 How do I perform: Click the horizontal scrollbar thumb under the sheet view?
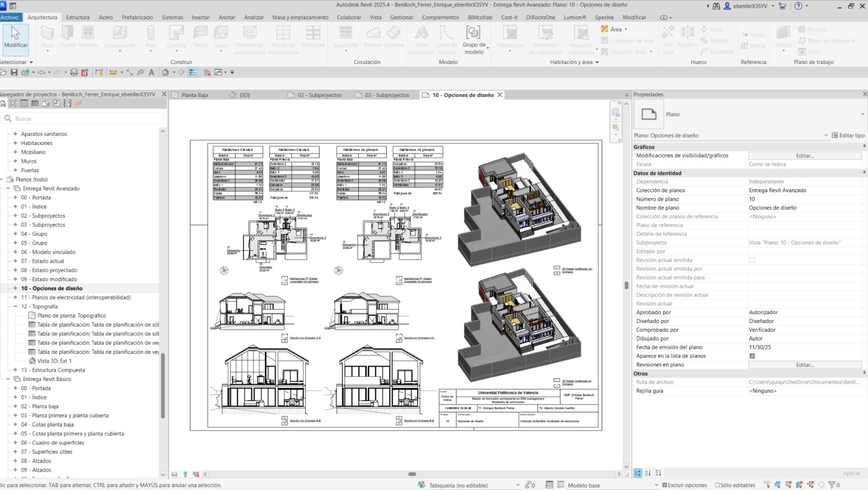(412, 474)
